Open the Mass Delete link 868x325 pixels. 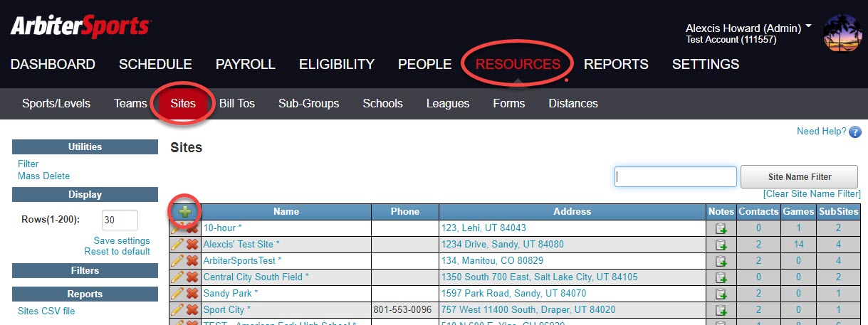click(x=44, y=176)
